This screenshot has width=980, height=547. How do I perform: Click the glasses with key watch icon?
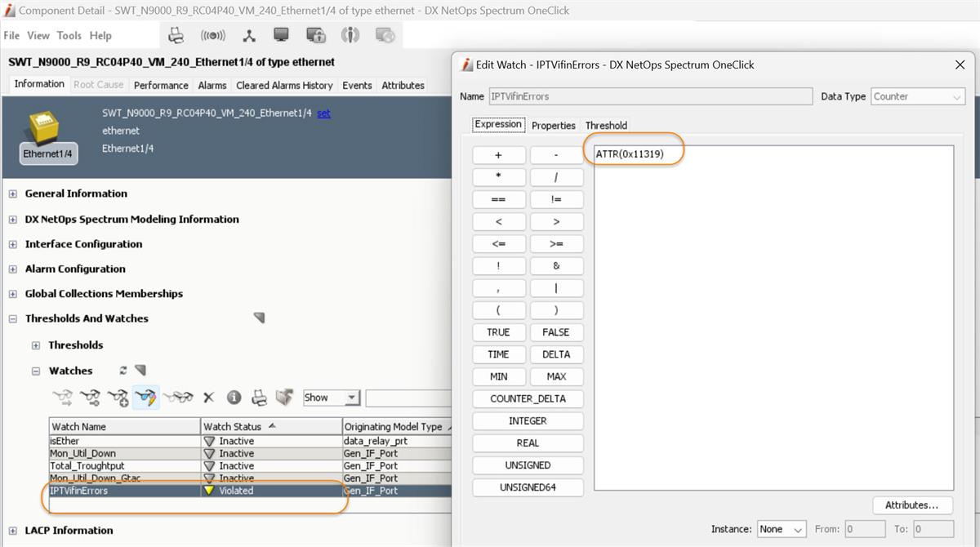[x=90, y=398]
